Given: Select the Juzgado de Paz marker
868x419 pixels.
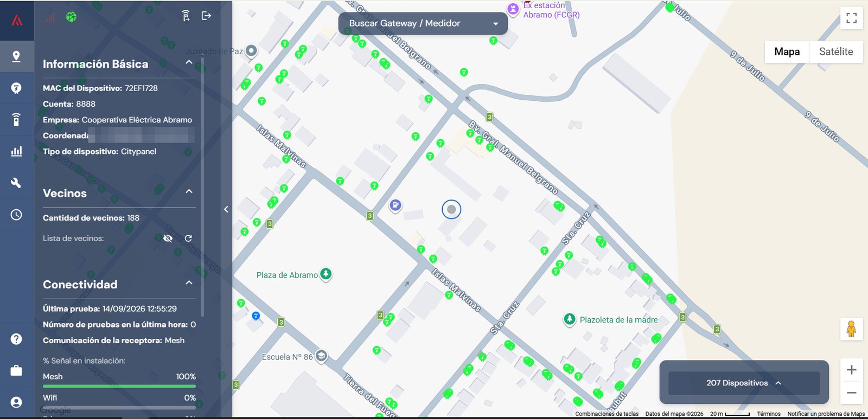Looking at the screenshot, I should 251,51.
